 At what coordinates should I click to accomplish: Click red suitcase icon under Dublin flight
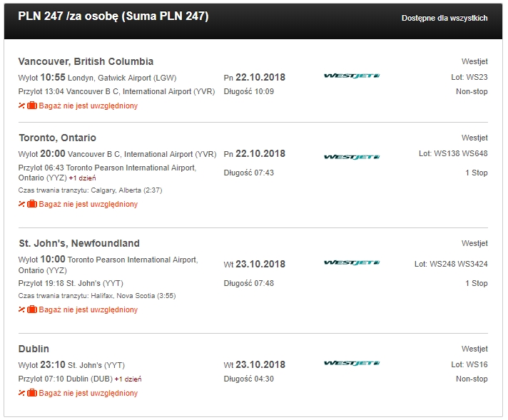(31, 393)
